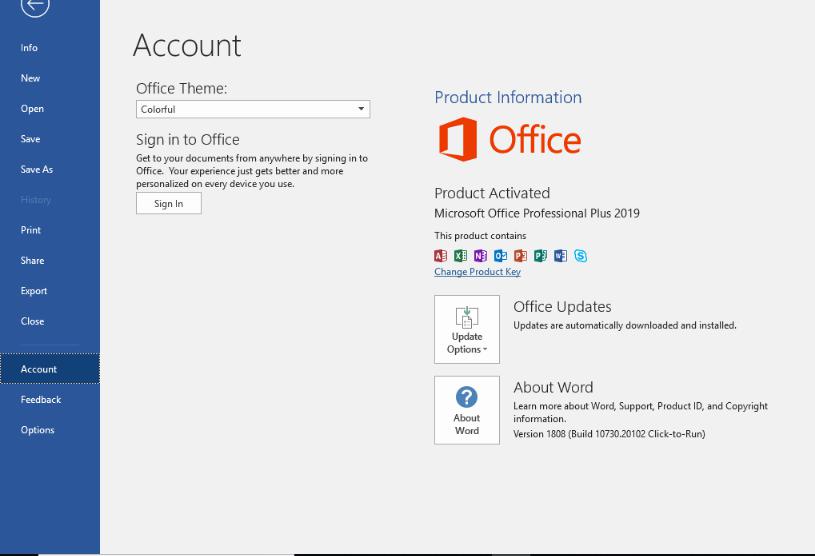Click the Publisher app icon
The image size is (815, 556).
click(x=541, y=256)
